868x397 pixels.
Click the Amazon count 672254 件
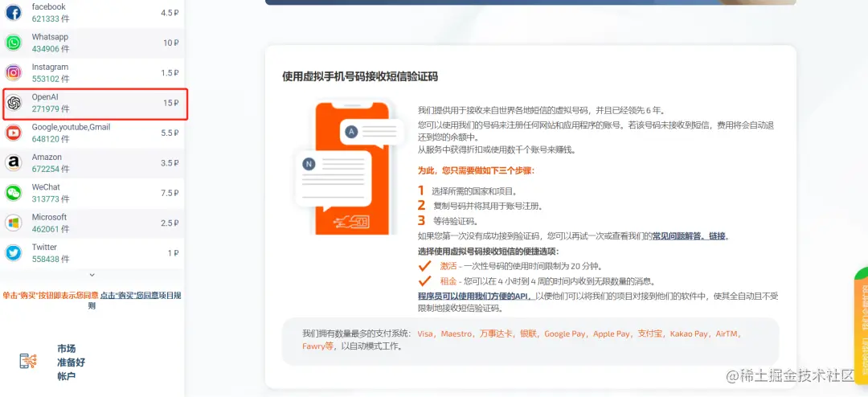pos(51,169)
